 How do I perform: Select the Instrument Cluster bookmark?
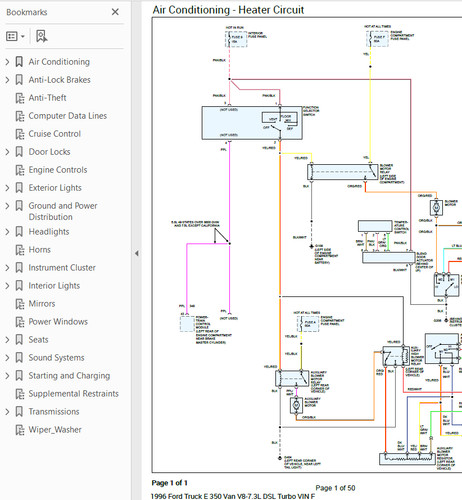(x=62, y=268)
